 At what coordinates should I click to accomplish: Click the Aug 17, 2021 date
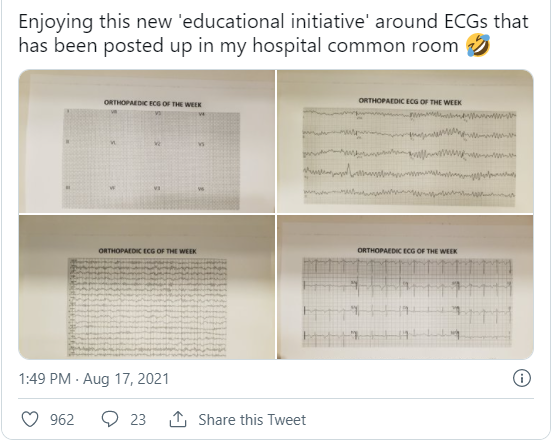point(126,379)
